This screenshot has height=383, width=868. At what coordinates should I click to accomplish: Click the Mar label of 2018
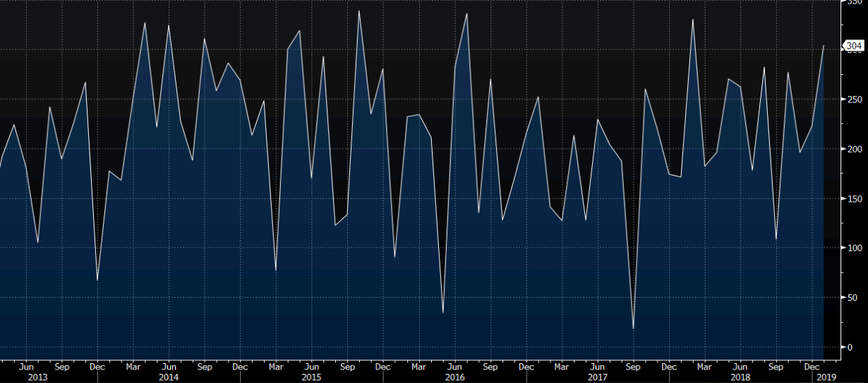tap(704, 367)
